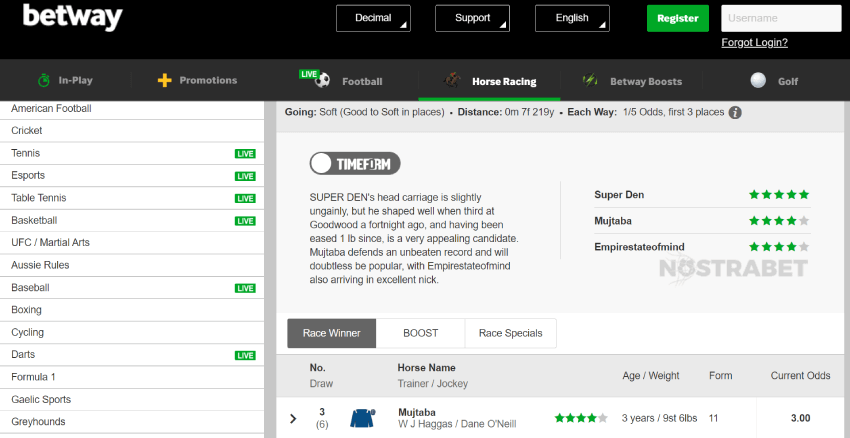Select the Race Specials tab

click(510, 333)
